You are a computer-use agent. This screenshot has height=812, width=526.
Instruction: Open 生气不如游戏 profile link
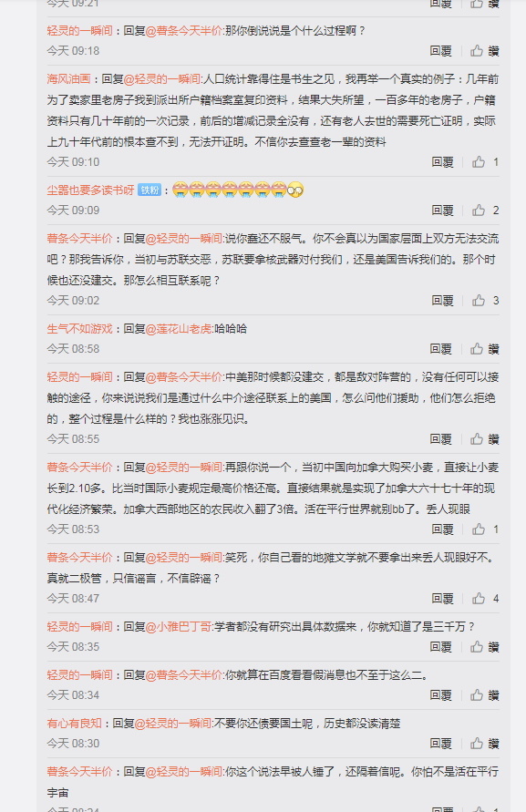79,328
